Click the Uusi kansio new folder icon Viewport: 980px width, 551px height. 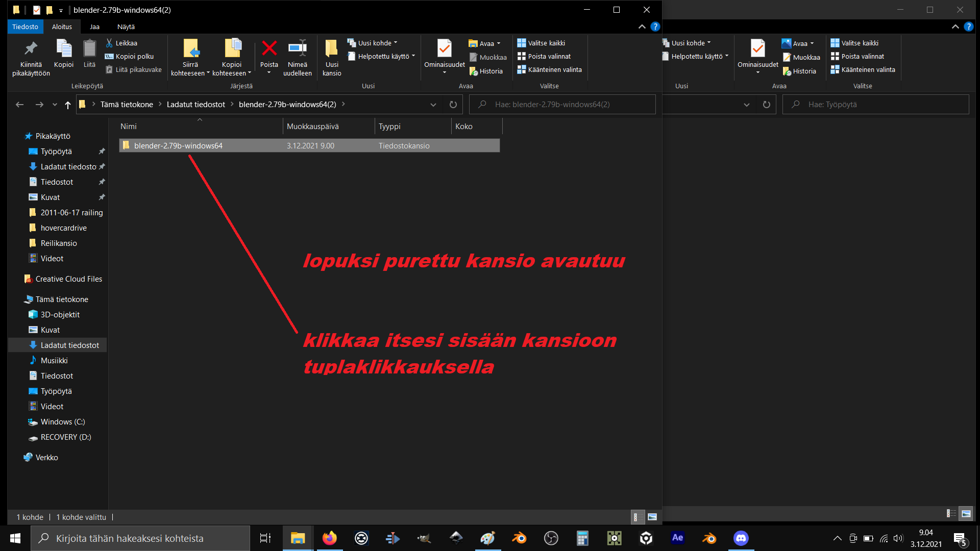[x=332, y=49]
